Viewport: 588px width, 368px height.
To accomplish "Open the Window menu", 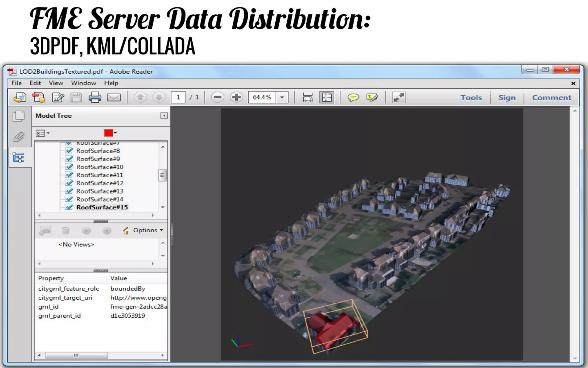I will click(x=84, y=83).
